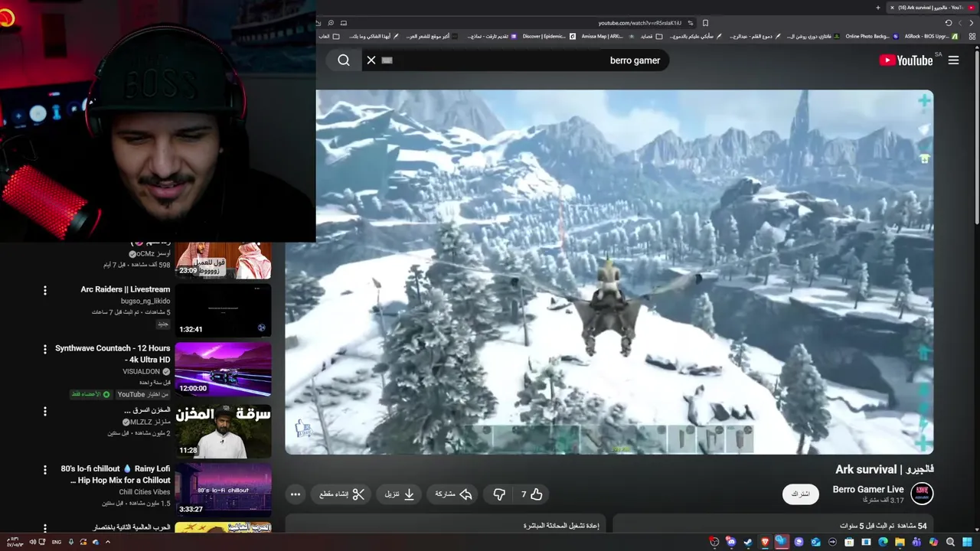Click the "Arc Raiders || Livestream" title
980x551 pixels.
126,289
